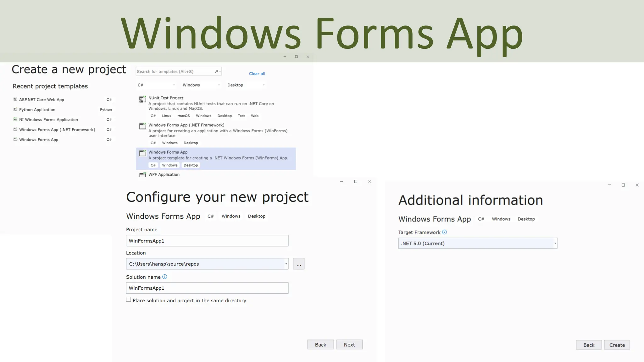
Task: Click Desktop tag on highlighted Windows Forms App
Action: pos(191,165)
